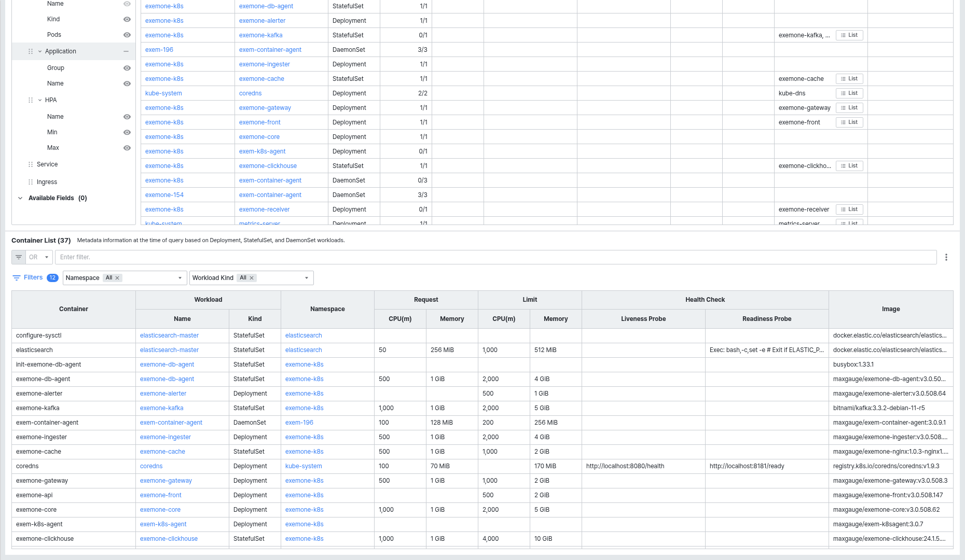Click the drag handle of the Service field
Viewport: 965px width, 560px height.
tap(31, 164)
